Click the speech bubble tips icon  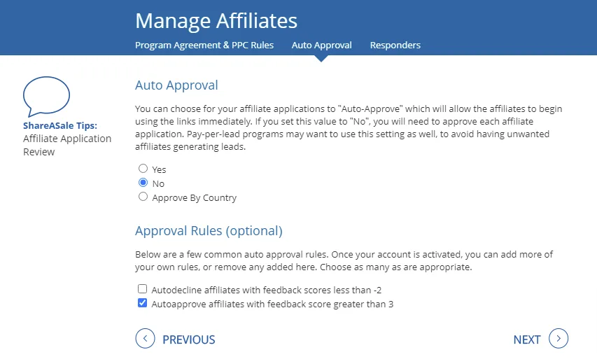[46, 97]
